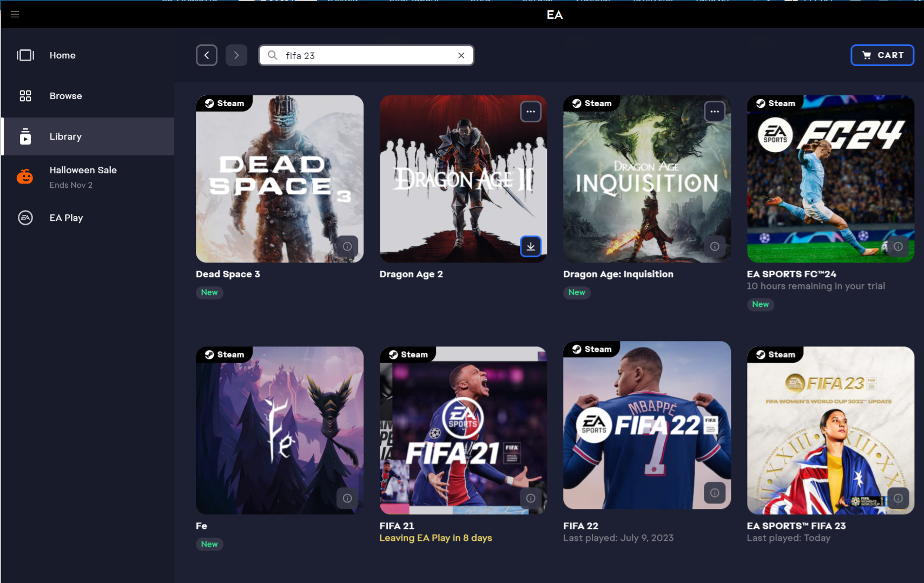Go to Home in sidebar
The width and height of the screenshot is (924, 583).
[88, 55]
